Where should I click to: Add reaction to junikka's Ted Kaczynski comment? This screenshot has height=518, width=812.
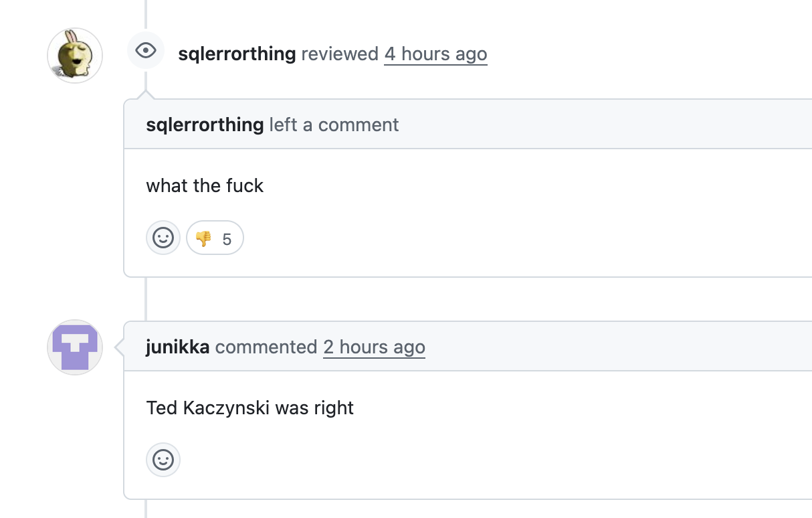pos(163,460)
